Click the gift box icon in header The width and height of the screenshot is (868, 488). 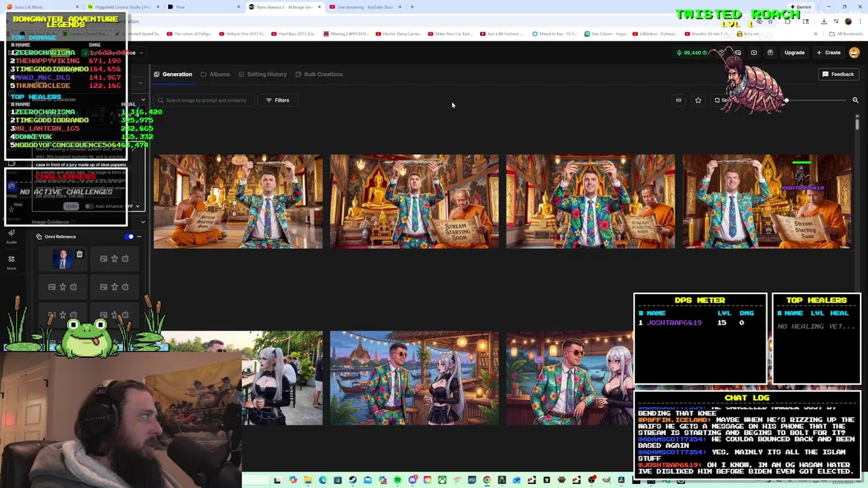pyautogui.click(x=770, y=52)
